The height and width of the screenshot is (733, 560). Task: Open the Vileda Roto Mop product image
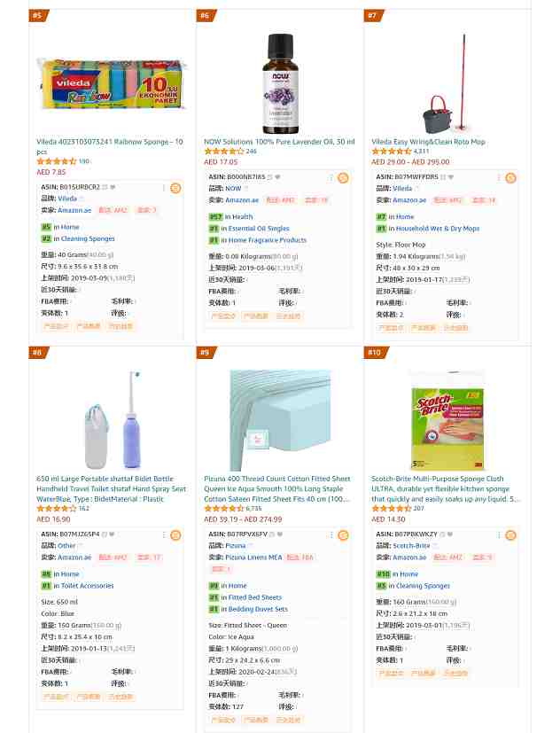[447, 83]
